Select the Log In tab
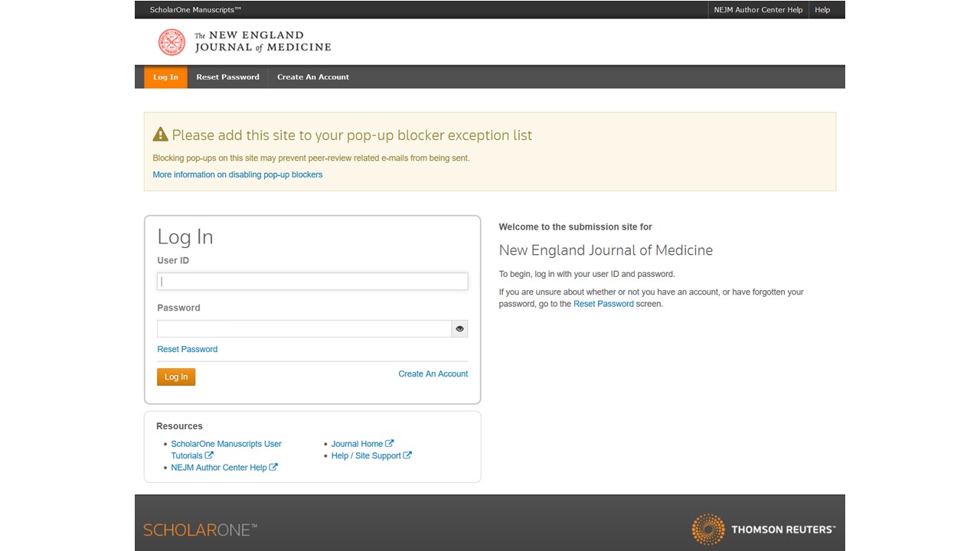The height and width of the screenshot is (551, 980). click(x=165, y=77)
